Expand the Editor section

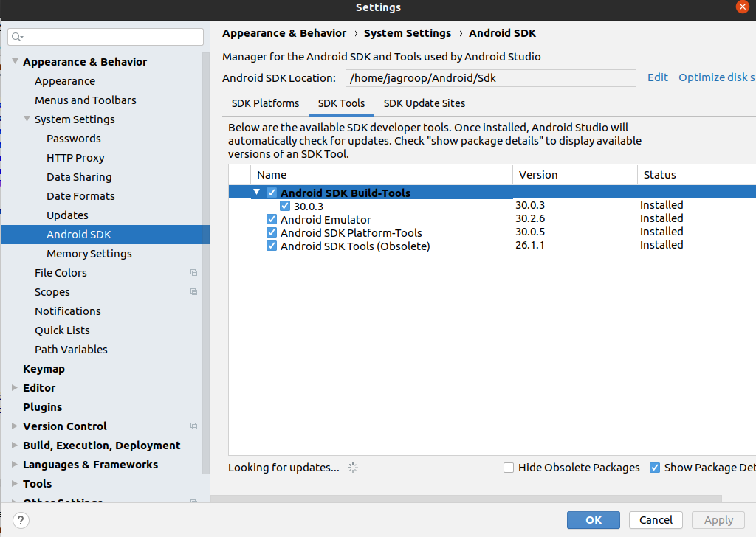pyautogui.click(x=15, y=387)
